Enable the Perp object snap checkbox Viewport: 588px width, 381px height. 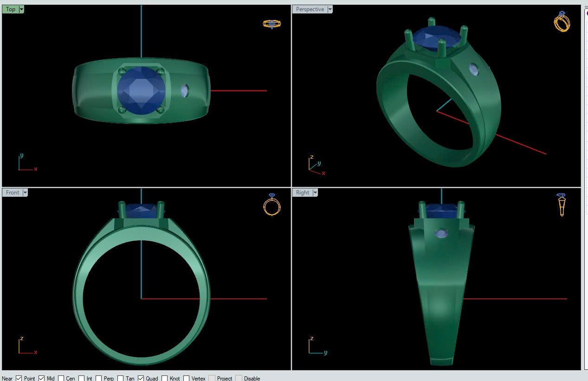98,378
